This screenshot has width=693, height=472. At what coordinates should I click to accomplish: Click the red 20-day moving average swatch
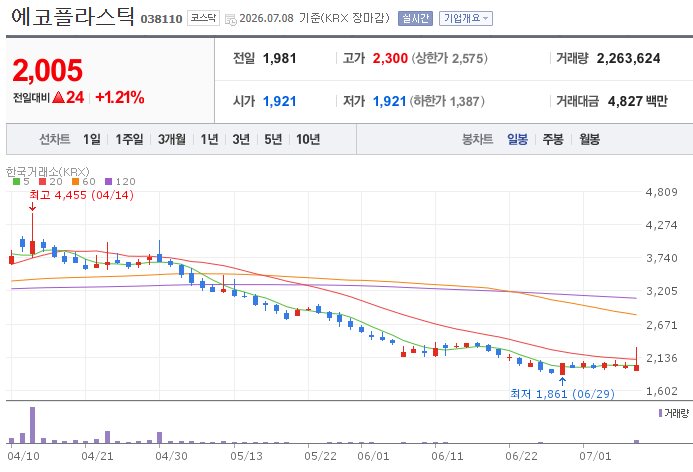[x=42, y=182]
